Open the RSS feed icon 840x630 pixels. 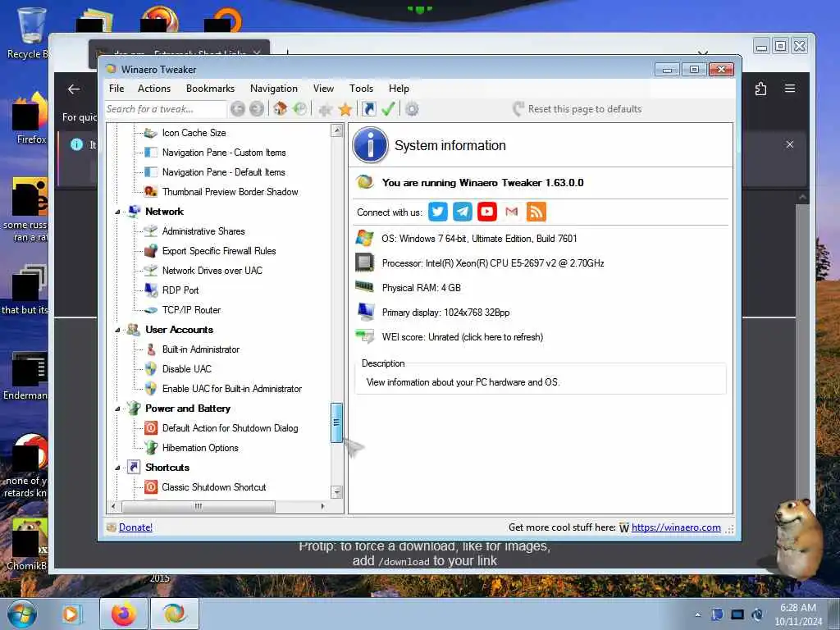coord(536,212)
